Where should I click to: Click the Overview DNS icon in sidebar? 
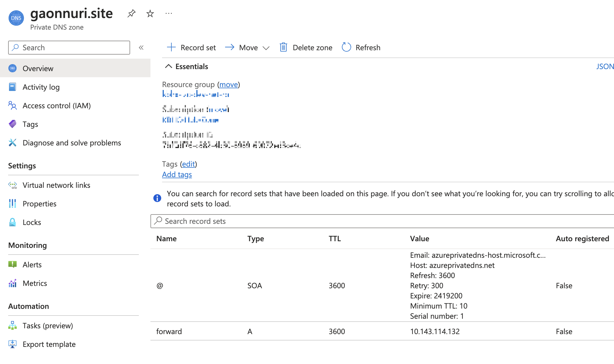point(12,68)
